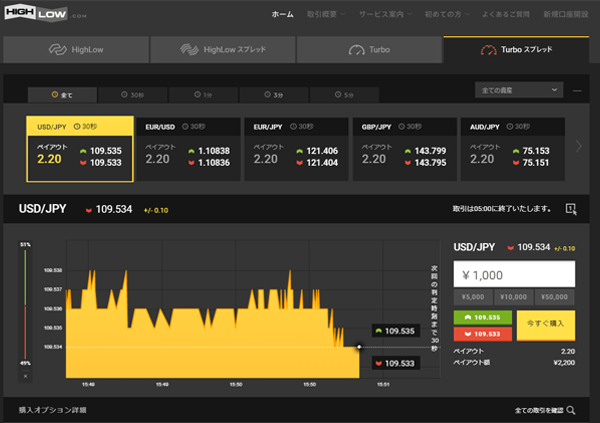This screenshot has height=423, width=600.
Task: Click the trades search magnifier icon
Action: (x=571, y=410)
